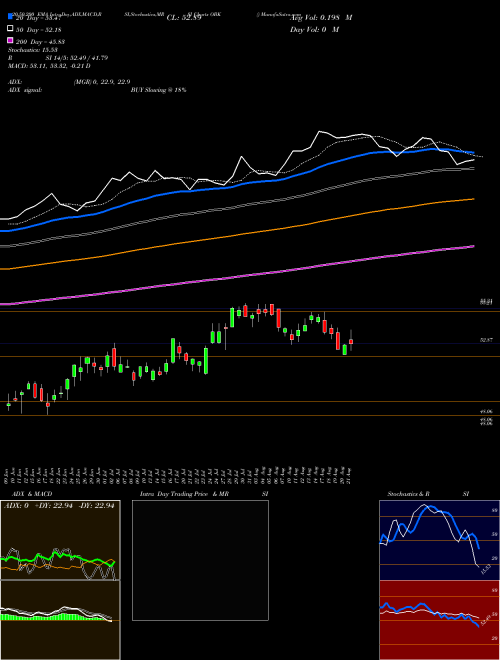Click the last red candlestick on the chart
Viewport: 500px width, 660px height.
pyautogui.click(x=351, y=341)
